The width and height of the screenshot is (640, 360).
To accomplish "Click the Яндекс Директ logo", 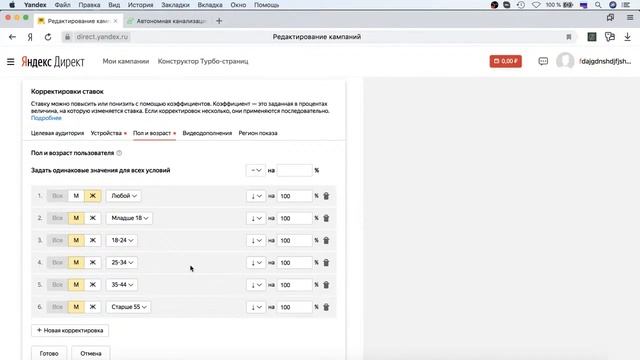I will coord(53,62).
